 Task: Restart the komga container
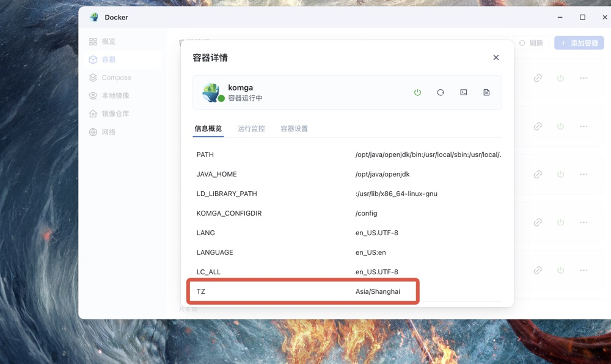point(441,92)
